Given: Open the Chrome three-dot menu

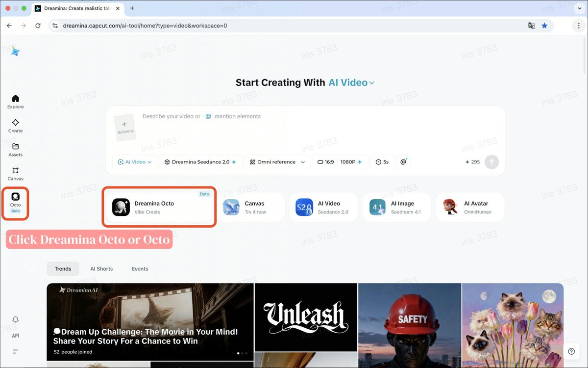Looking at the screenshot, I should tap(579, 26).
